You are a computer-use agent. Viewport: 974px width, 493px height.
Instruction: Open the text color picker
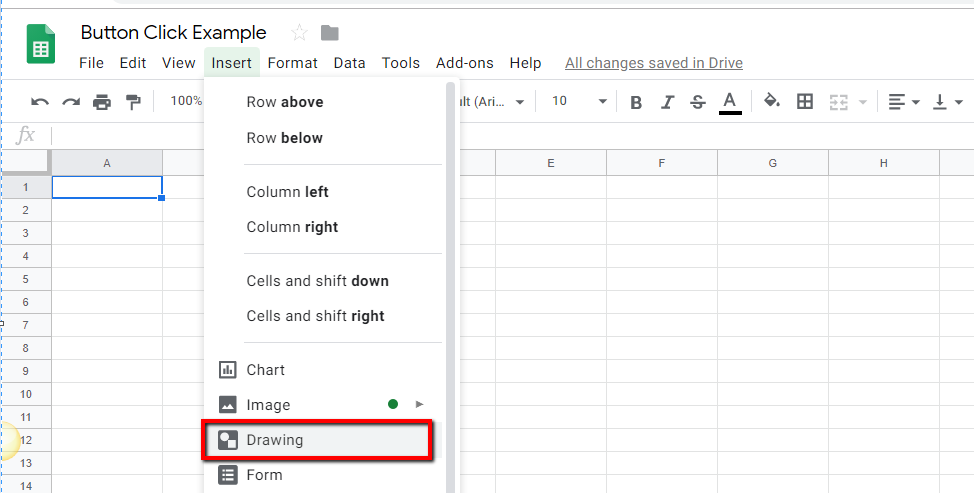pyautogui.click(x=730, y=101)
